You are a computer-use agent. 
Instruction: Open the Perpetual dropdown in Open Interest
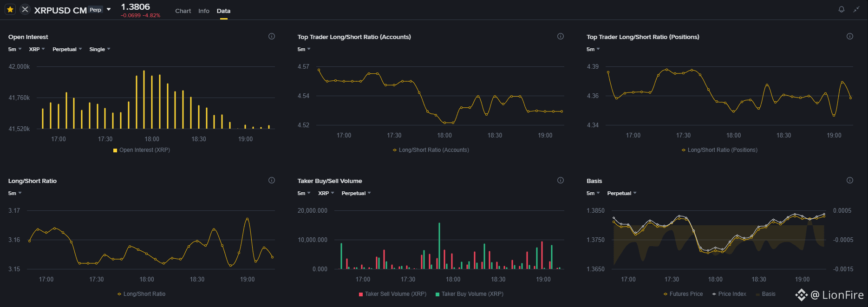click(67, 49)
